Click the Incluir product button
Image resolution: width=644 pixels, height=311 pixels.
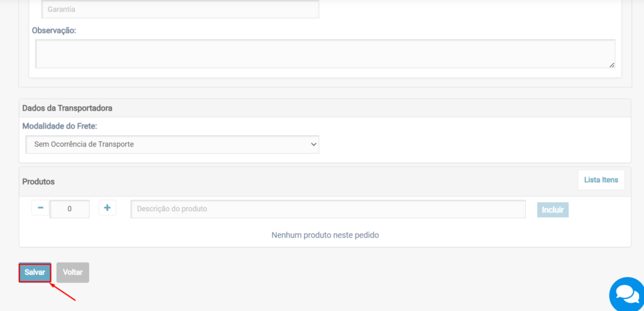[552, 209]
